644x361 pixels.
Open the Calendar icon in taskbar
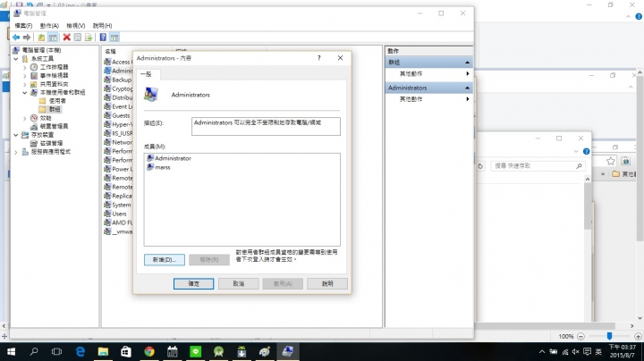[173, 351]
